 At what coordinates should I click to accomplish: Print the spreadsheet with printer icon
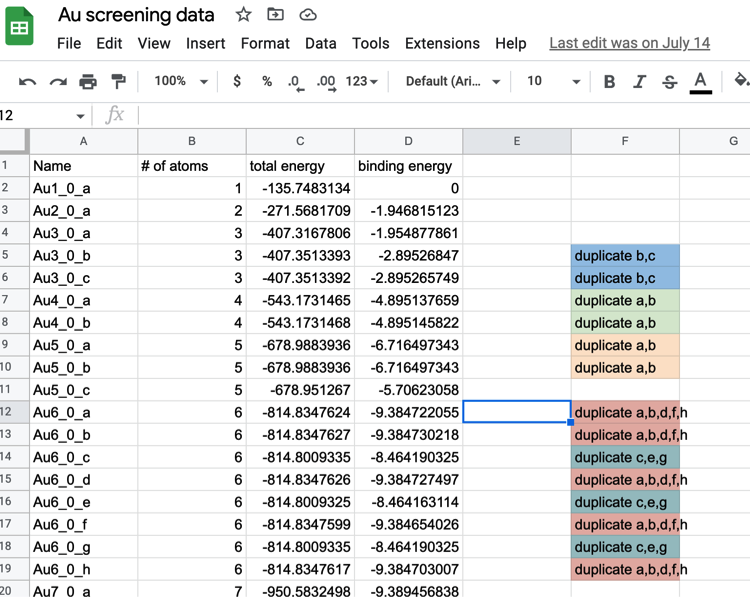tap(88, 81)
